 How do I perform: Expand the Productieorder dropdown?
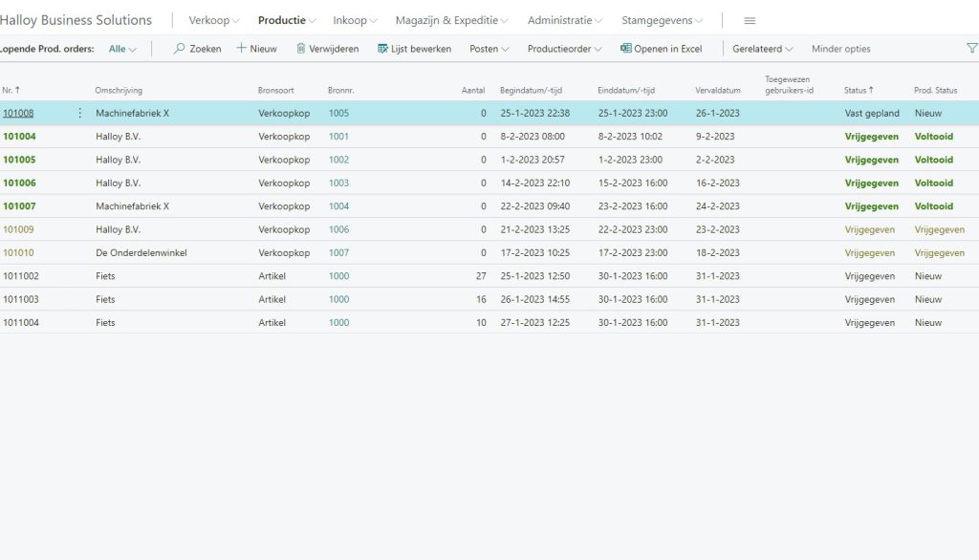click(x=564, y=49)
